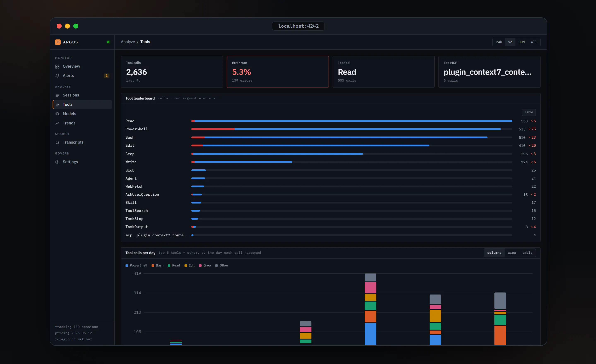Click the ARGUS eye logo icon
This screenshot has height=364, width=596.
58,42
